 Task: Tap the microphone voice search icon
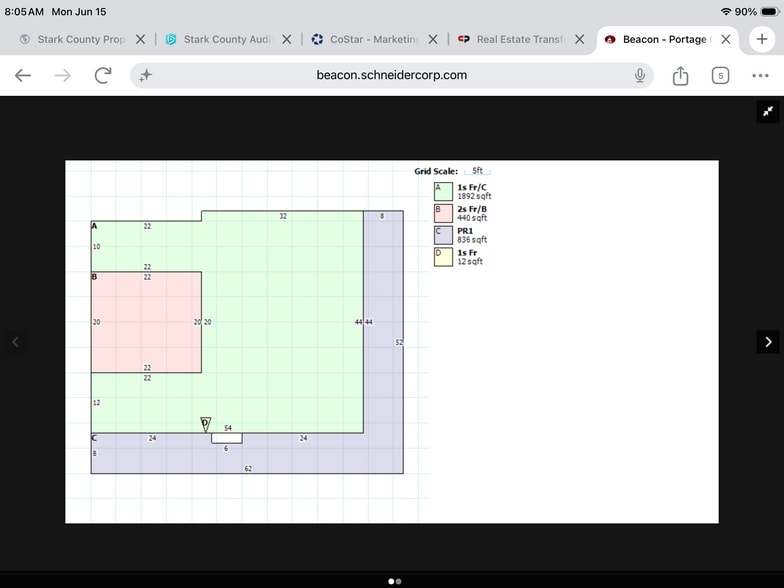point(640,76)
